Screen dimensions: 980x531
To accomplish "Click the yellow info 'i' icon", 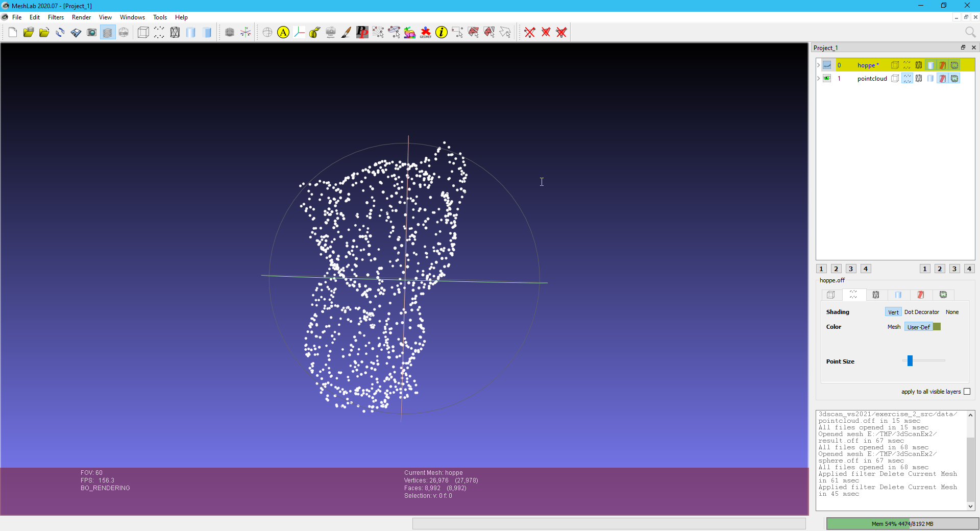I will click(442, 33).
